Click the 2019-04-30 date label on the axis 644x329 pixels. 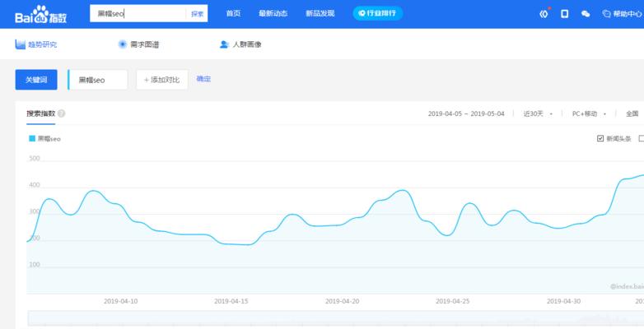point(563,301)
